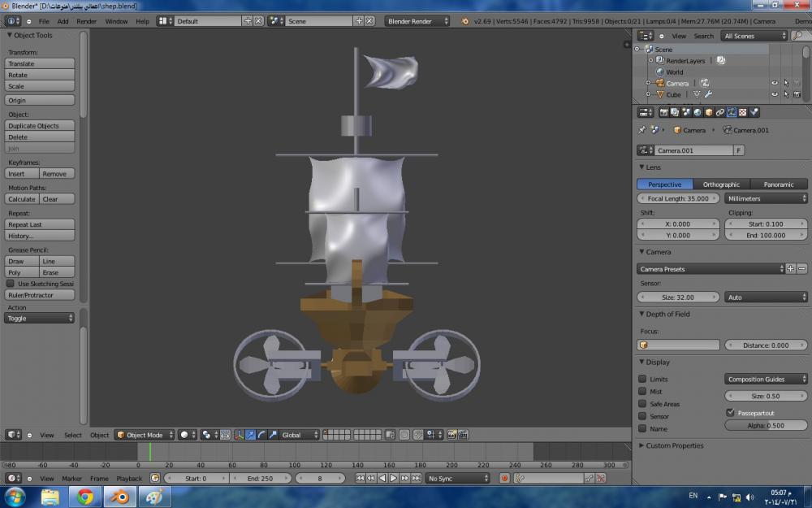Switch to World properties tab icon
The image size is (812, 508).
(698, 112)
